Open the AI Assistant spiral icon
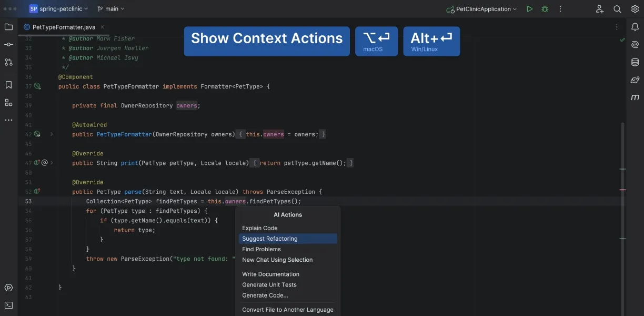 pos(635,45)
